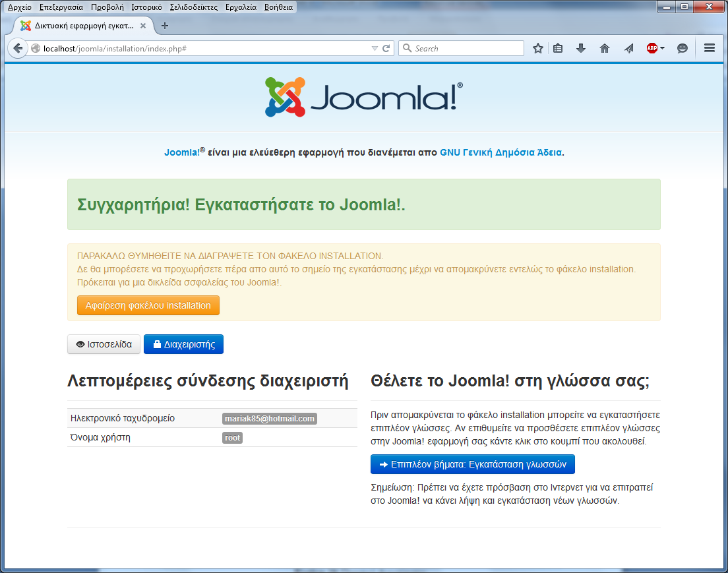Open the Σελιδοδείκτες menu
Screen dimensions: 728x573
point(194,7)
